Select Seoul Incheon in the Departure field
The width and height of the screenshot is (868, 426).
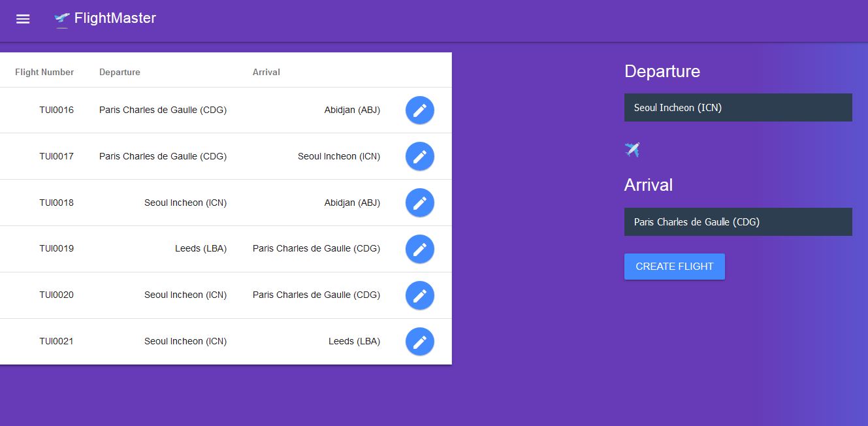coord(738,107)
